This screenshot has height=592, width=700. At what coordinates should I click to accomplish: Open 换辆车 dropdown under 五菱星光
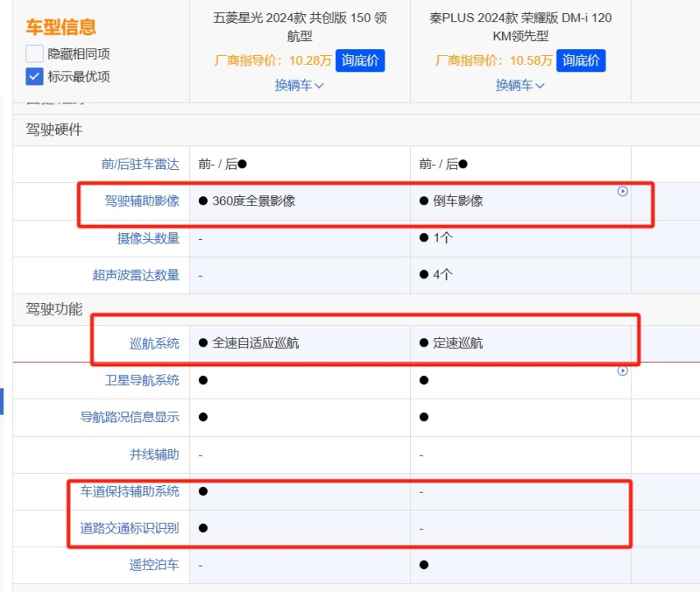click(x=299, y=85)
